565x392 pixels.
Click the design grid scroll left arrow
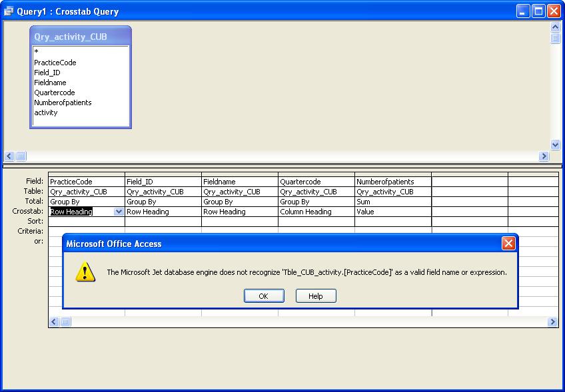pyautogui.click(x=54, y=321)
